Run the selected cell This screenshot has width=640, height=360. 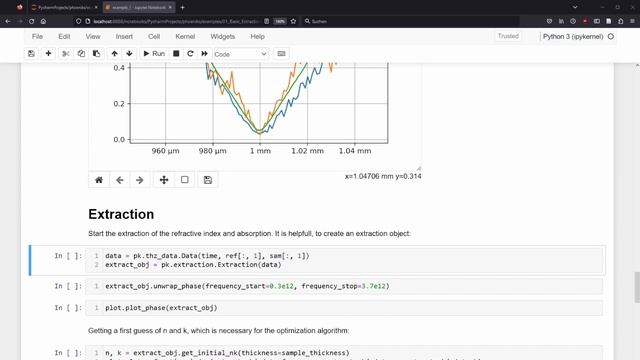click(x=154, y=54)
